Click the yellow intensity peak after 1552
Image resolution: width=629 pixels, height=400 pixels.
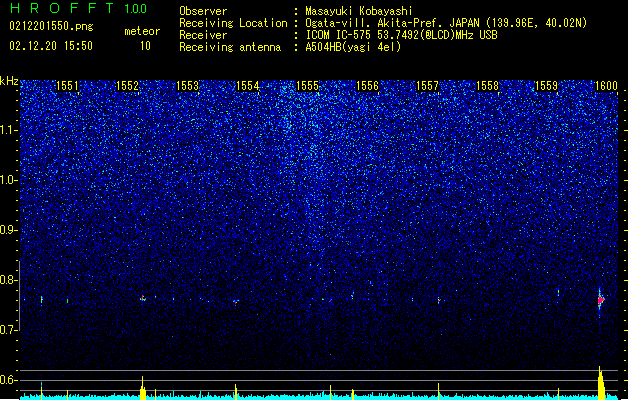click(x=143, y=388)
